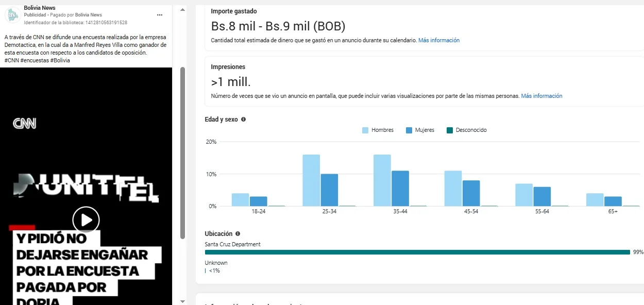644x305 pixels.
Task: Click the CNN logo in the video
Action: pyautogui.click(x=24, y=124)
